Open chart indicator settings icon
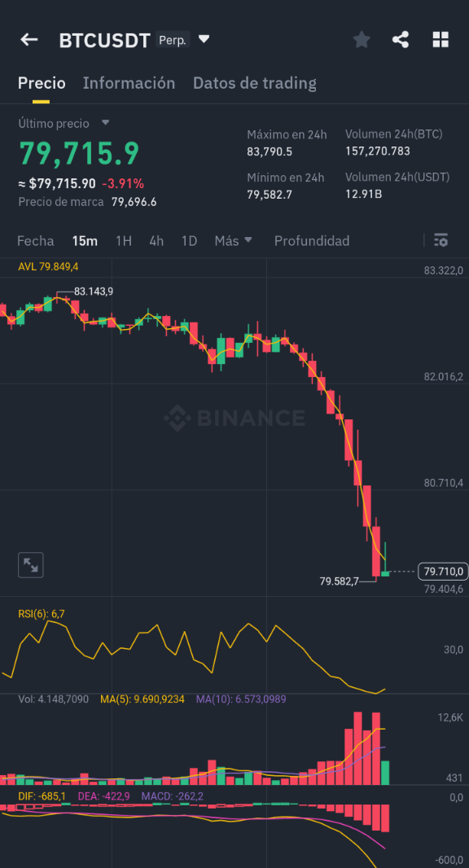The height and width of the screenshot is (868, 469). [x=441, y=240]
